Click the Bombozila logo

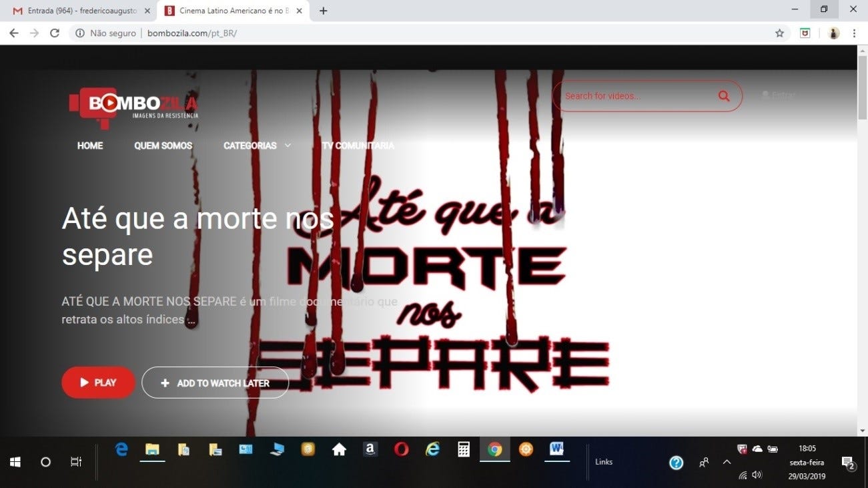click(133, 107)
